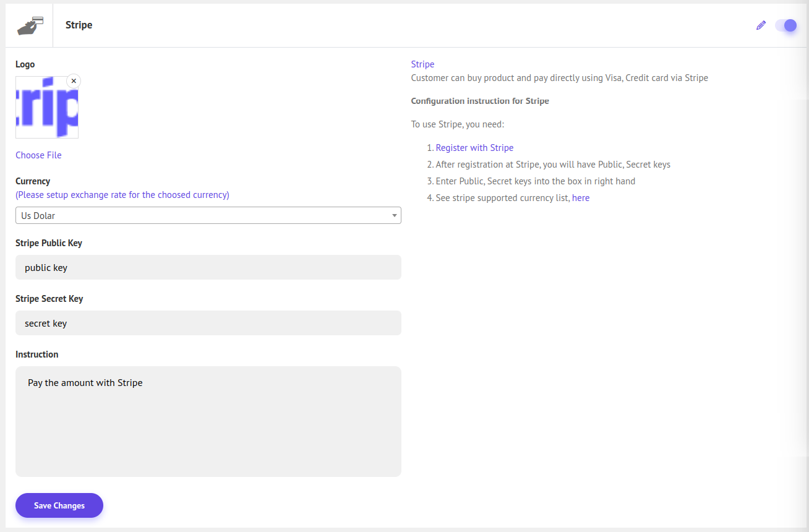Focus the Stripe Public Key field
This screenshot has height=532, width=809.
208,267
